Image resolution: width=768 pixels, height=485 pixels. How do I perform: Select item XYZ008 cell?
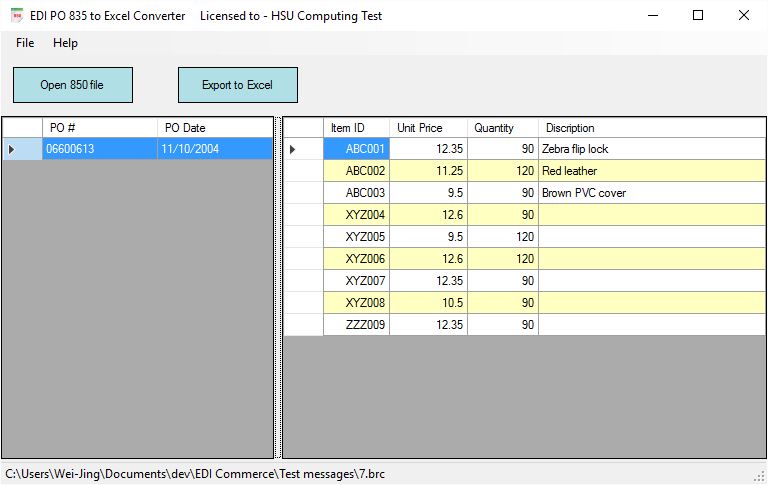click(x=357, y=303)
